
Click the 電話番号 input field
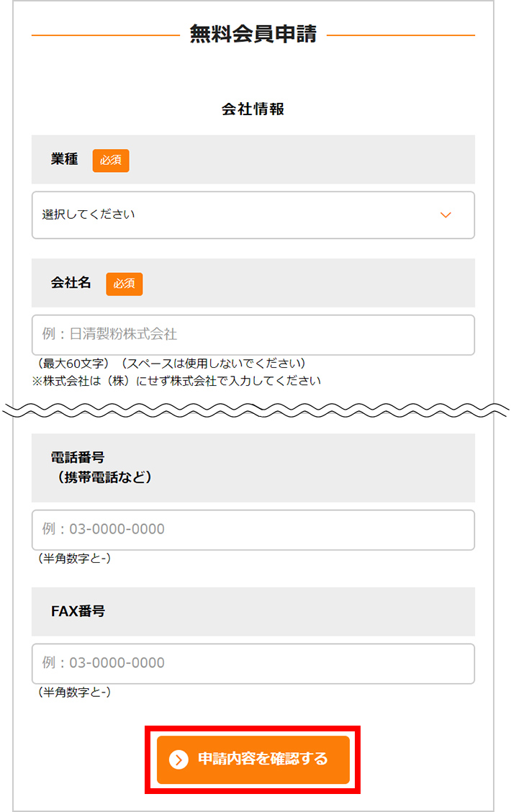click(x=253, y=530)
